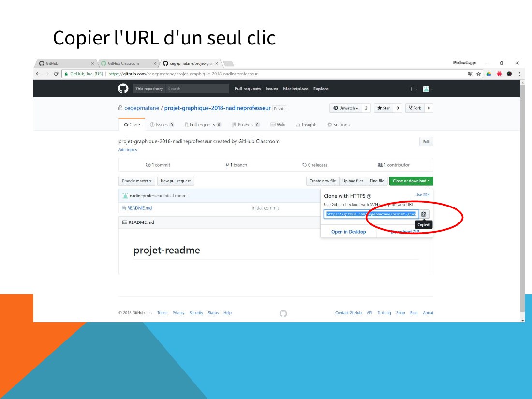532x399 pixels.
Task: Click the watchers count 2
Action: click(x=366, y=108)
